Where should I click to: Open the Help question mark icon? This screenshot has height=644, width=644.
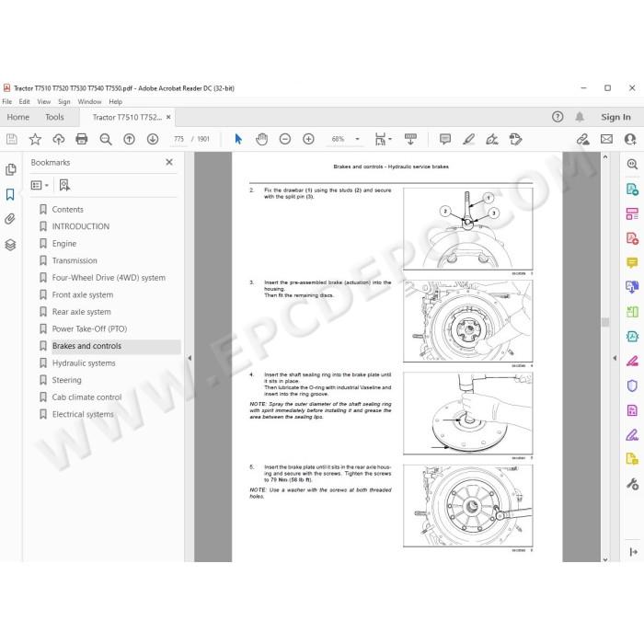(x=558, y=117)
